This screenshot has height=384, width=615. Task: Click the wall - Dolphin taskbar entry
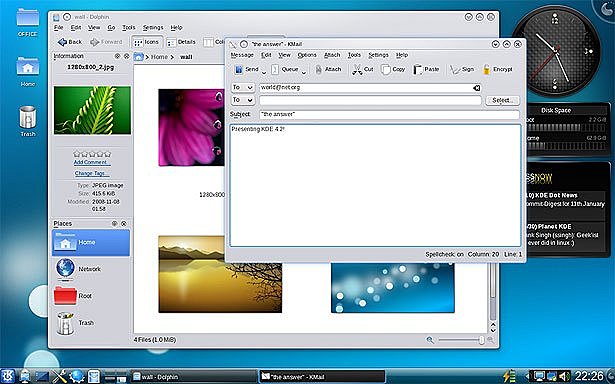[193, 377]
